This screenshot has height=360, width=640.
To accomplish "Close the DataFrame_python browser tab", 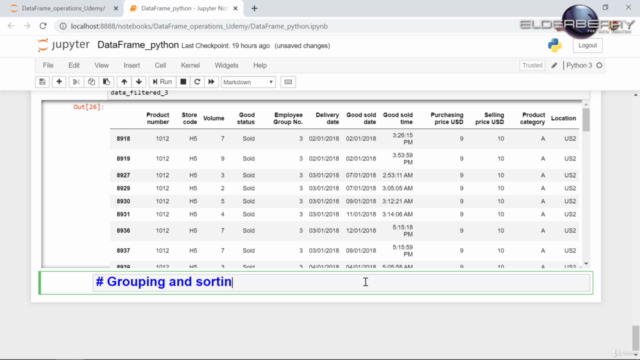I will click(x=235, y=8).
